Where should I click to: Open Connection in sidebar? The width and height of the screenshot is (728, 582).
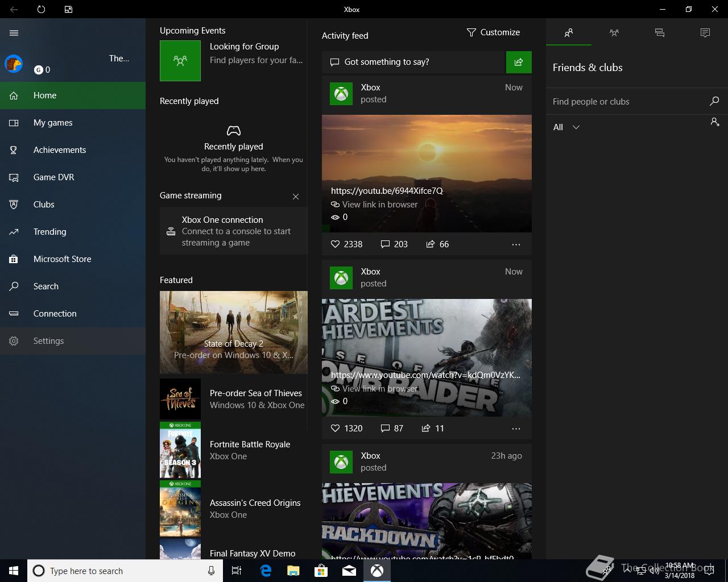tap(73, 314)
